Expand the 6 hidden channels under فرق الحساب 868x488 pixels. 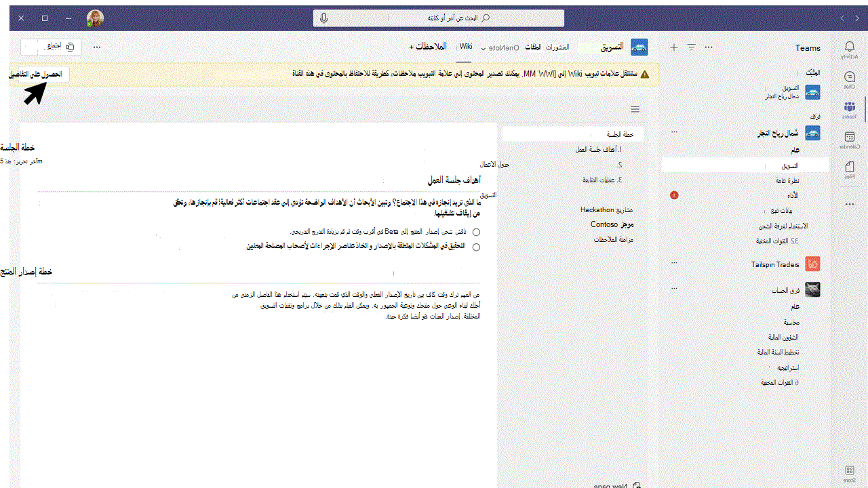pos(780,383)
